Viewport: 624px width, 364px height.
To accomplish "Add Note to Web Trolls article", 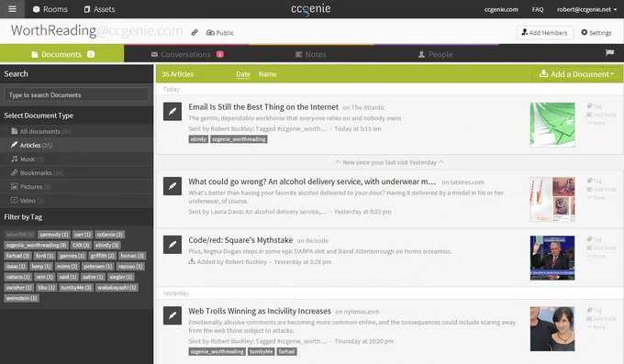I will 601,319.
